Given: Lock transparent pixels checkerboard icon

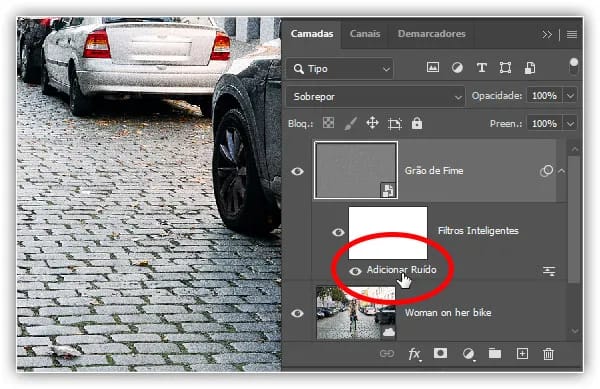Looking at the screenshot, I should tap(328, 123).
